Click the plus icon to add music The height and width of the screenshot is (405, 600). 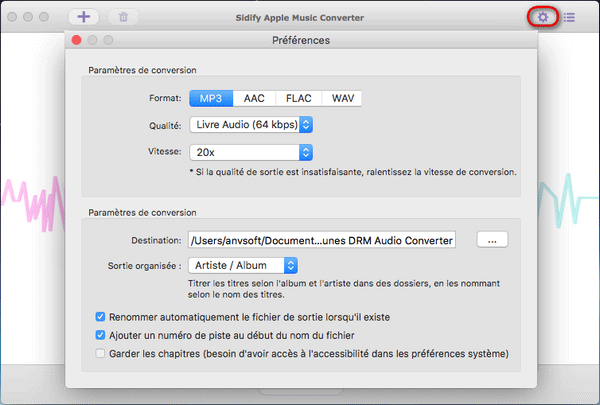coord(83,17)
